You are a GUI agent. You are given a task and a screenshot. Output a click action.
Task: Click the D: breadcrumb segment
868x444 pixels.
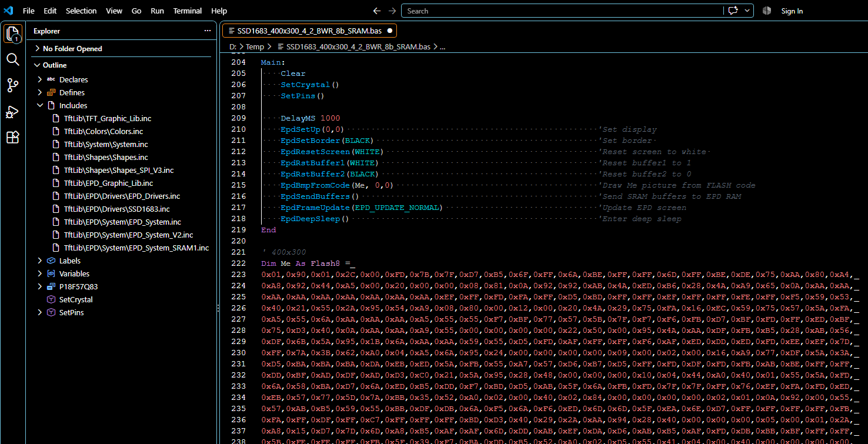point(233,46)
